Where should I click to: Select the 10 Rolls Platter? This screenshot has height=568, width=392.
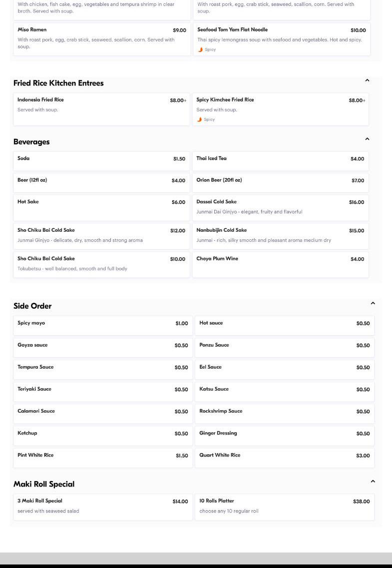(x=284, y=507)
